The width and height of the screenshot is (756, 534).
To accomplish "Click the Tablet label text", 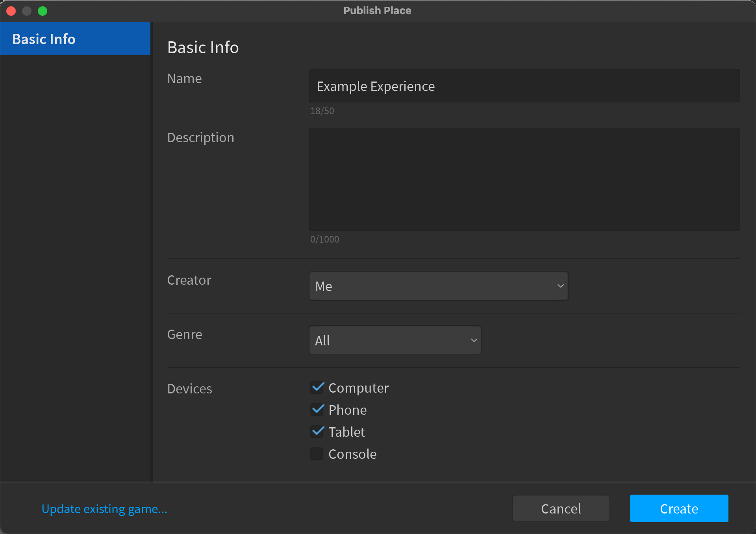I will [x=346, y=432].
